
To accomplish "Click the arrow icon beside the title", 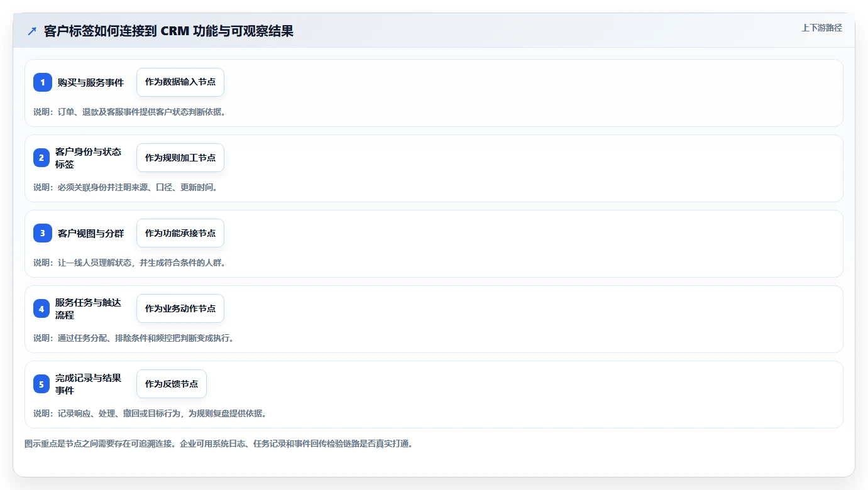I will click(x=31, y=31).
